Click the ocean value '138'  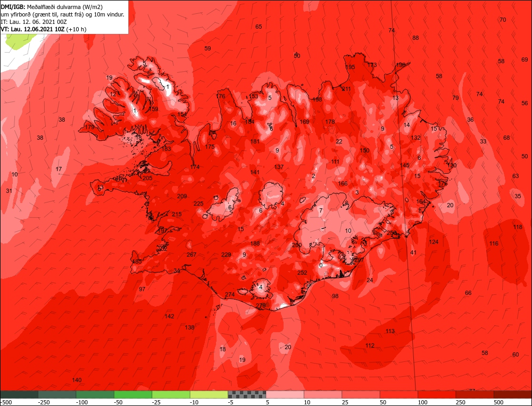pyautogui.click(x=189, y=327)
